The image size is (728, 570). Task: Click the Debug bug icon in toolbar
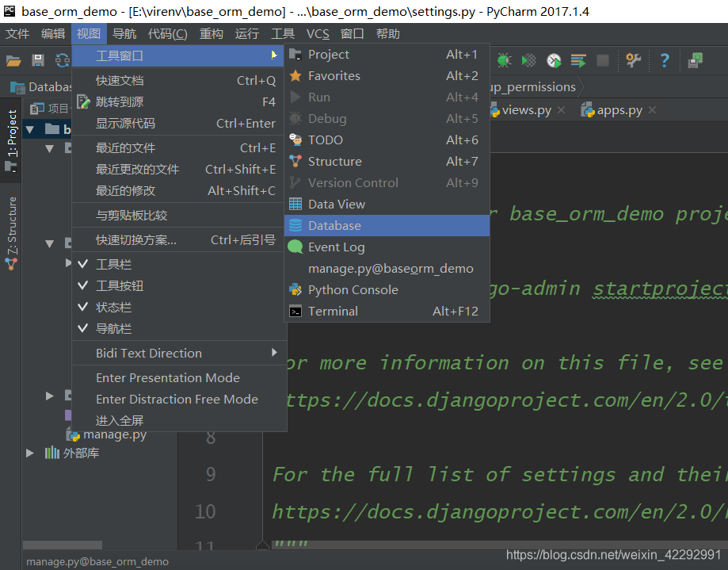coord(505,60)
